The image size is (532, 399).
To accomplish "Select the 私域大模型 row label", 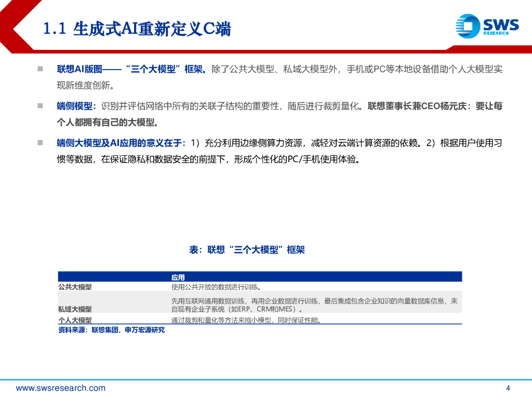I will (x=75, y=309).
